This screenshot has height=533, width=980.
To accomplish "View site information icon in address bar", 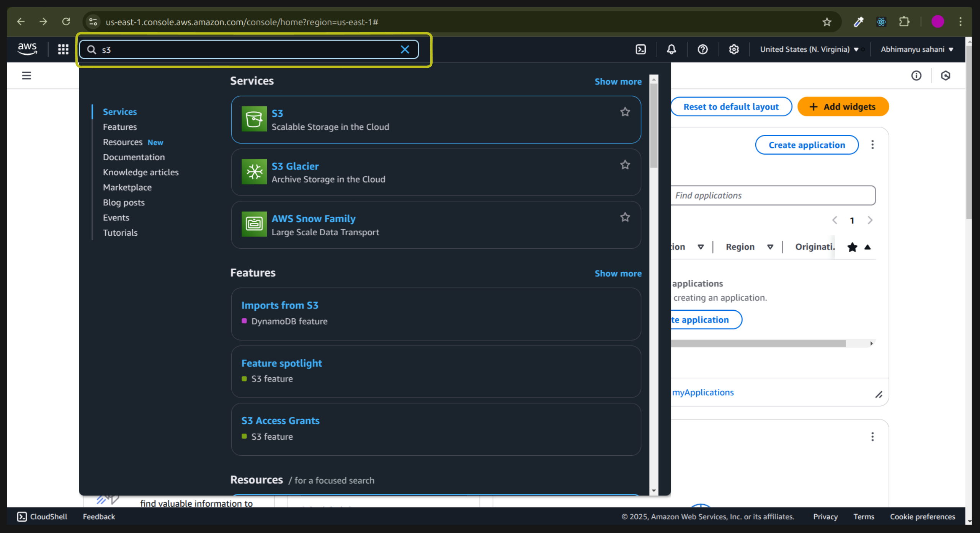I will 93,22.
